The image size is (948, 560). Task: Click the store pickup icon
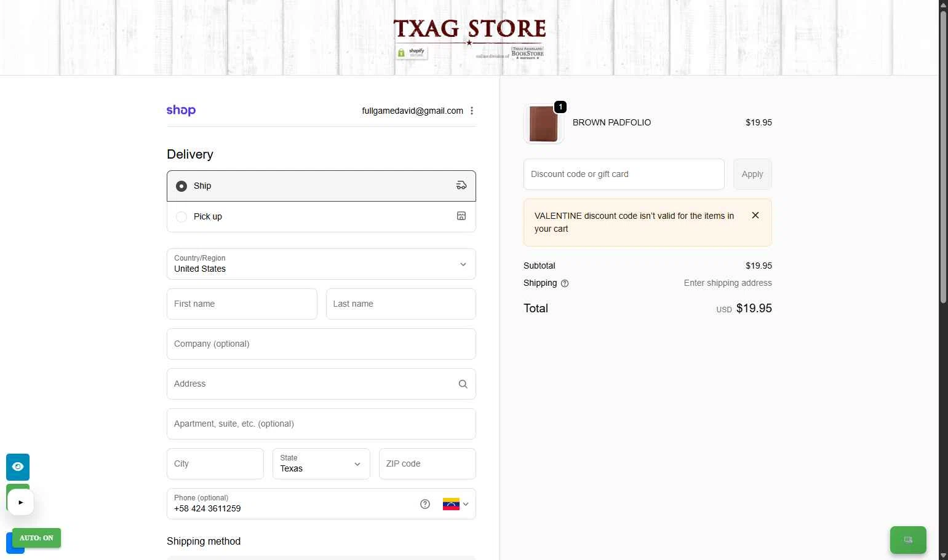461,216
